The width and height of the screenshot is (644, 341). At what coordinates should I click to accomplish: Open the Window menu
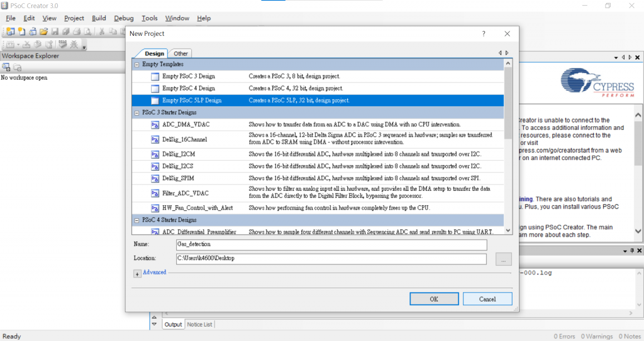[177, 18]
